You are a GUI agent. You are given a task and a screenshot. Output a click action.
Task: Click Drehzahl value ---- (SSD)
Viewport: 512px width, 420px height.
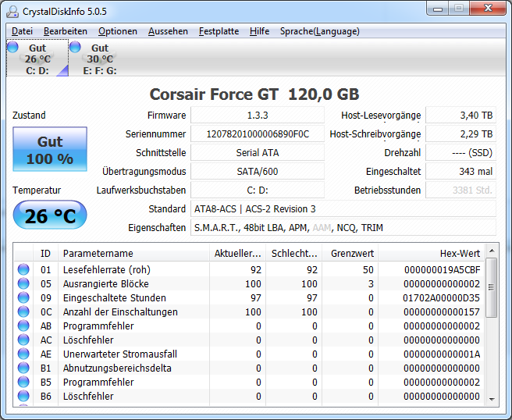pos(461,152)
